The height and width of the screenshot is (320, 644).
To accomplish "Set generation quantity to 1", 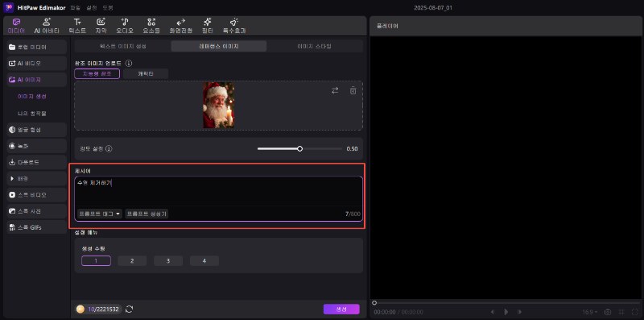I will [96, 261].
